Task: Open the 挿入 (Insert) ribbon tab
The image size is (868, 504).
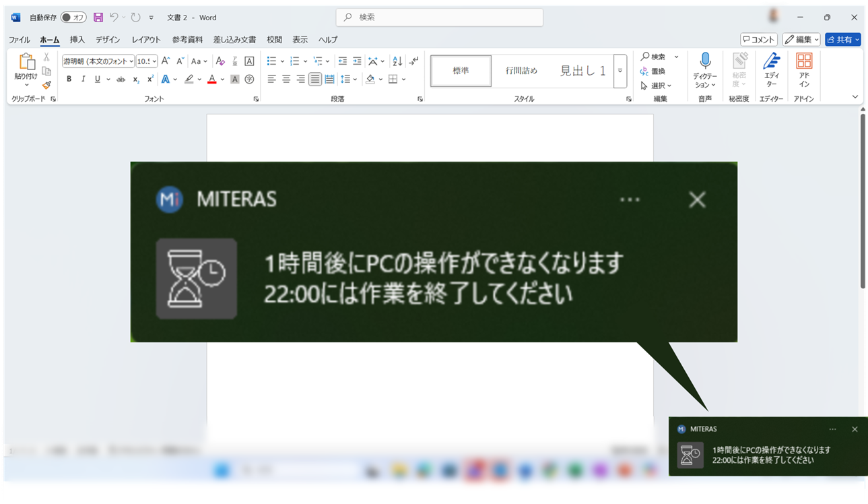Action: (x=77, y=40)
